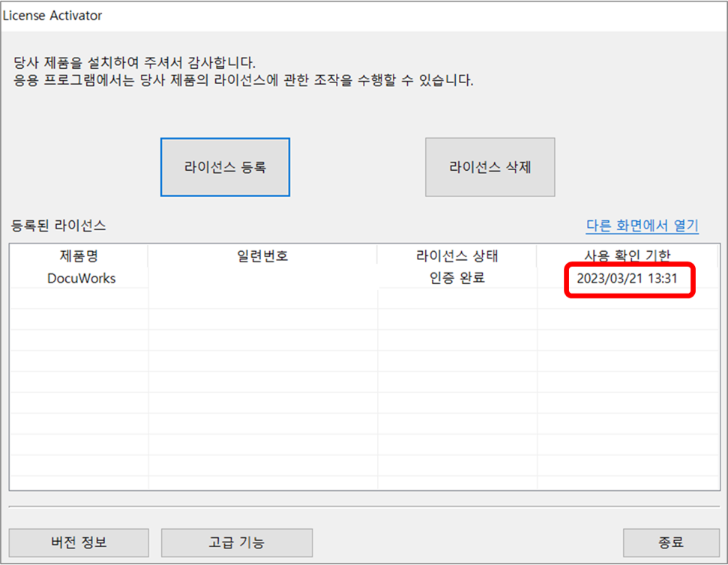The width and height of the screenshot is (728, 565).
Task: Click the 응용 프로그램에서는 description line
Action: pos(244,81)
